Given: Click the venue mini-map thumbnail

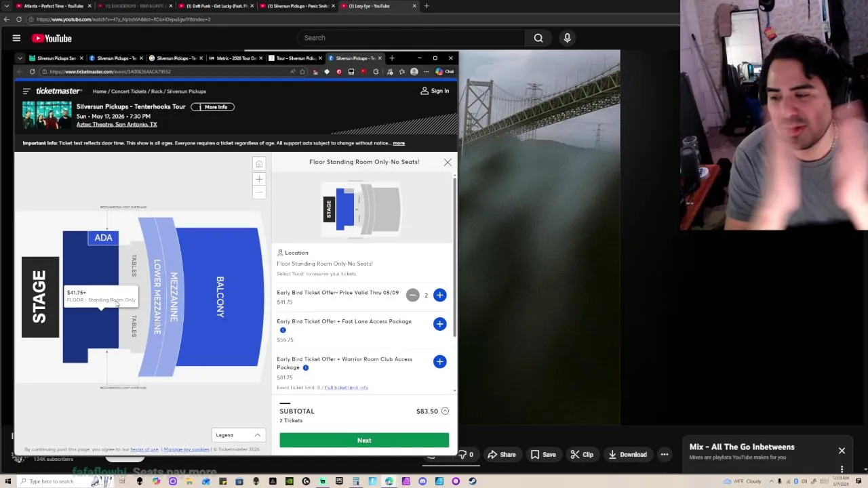Looking at the screenshot, I should (x=363, y=209).
